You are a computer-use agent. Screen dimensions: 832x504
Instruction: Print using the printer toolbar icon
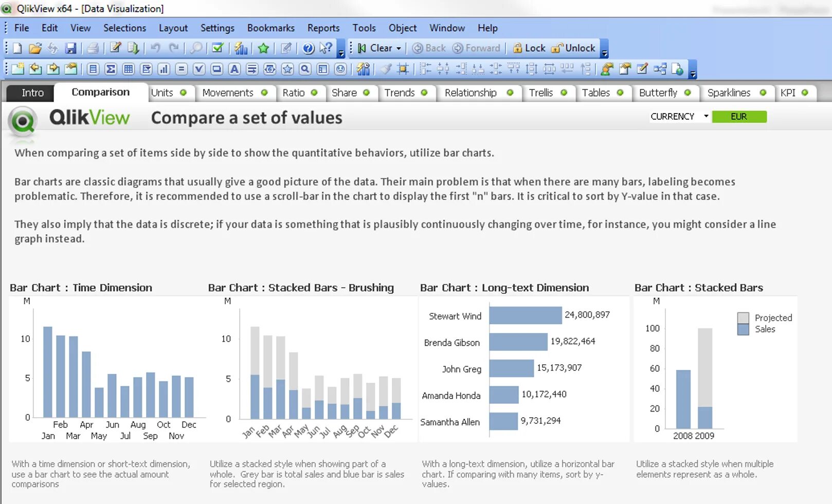point(93,48)
